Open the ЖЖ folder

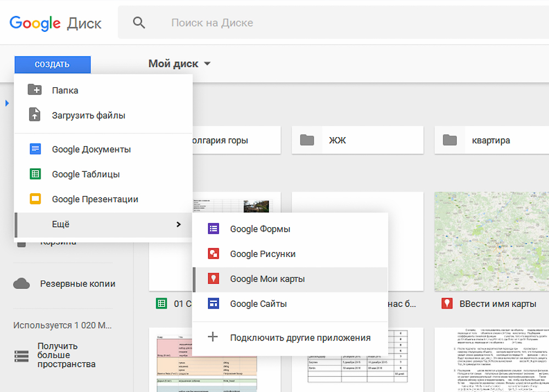[x=357, y=141]
